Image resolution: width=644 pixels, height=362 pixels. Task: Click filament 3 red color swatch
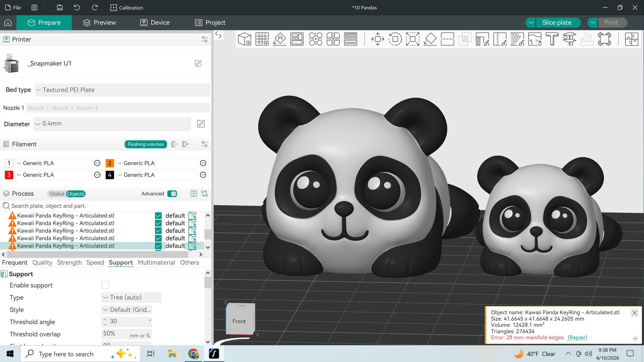click(x=9, y=175)
